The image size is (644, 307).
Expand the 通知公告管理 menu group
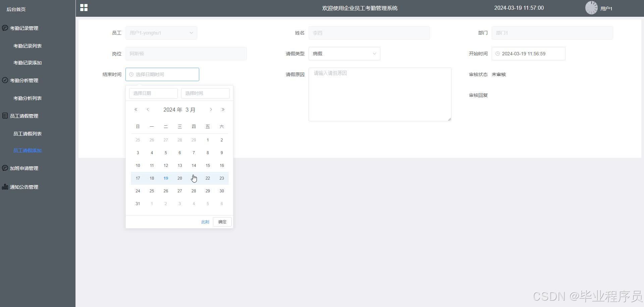[x=24, y=187]
